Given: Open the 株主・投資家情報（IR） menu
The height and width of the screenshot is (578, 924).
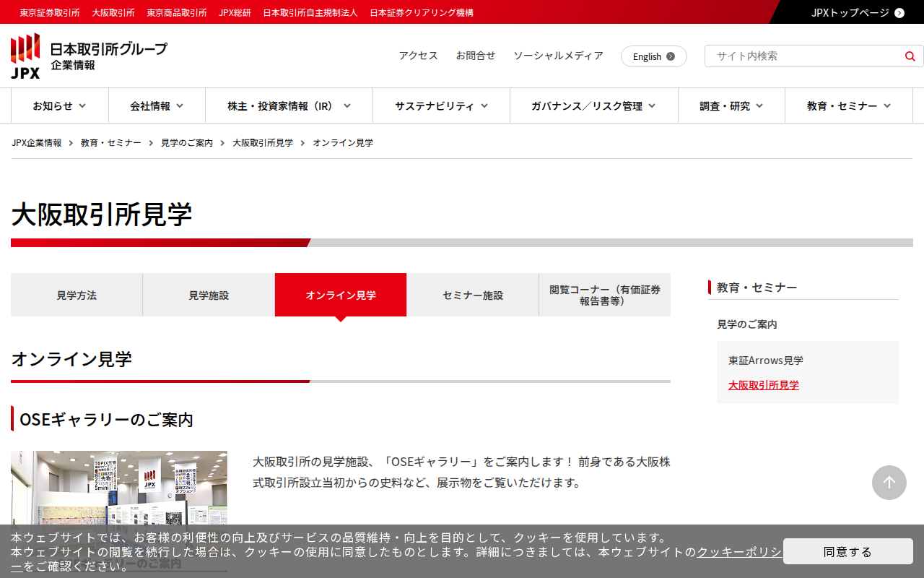Looking at the screenshot, I should point(289,106).
